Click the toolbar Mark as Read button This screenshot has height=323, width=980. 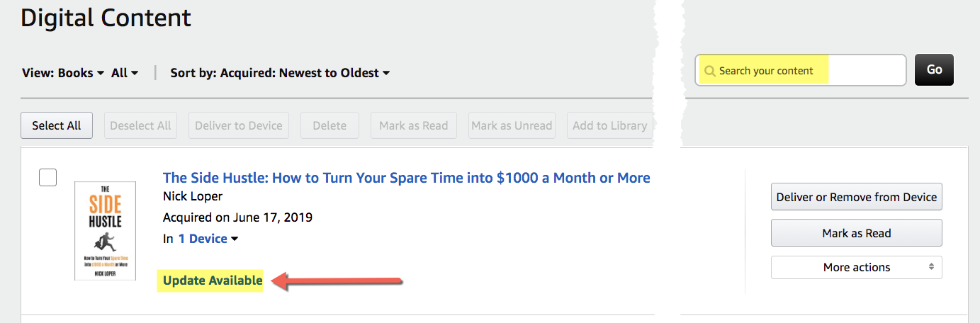(414, 125)
